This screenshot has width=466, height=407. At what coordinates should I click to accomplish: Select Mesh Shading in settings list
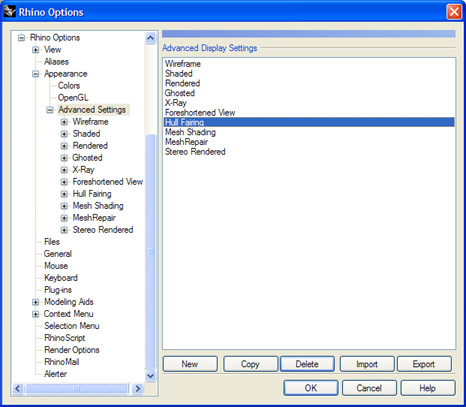click(309, 132)
